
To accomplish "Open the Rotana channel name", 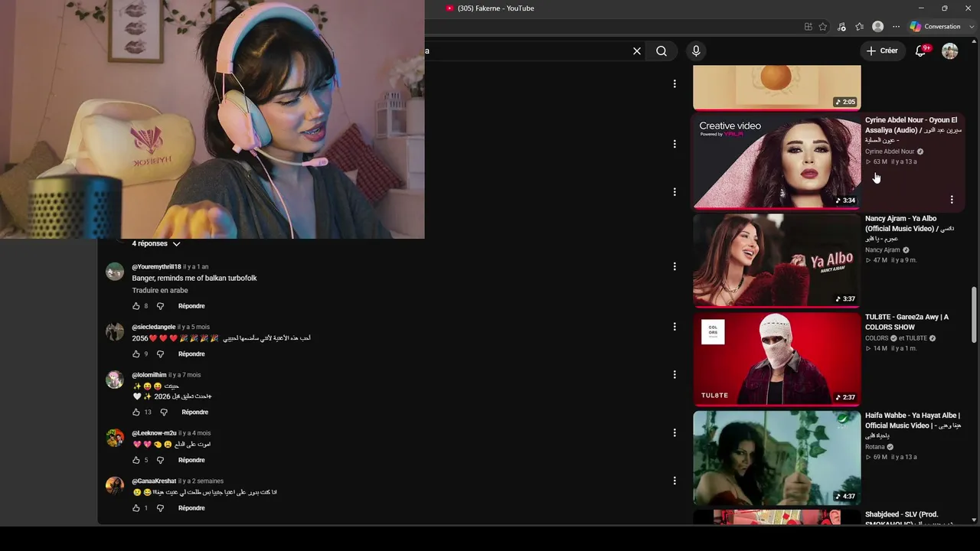I will tap(875, 447).
